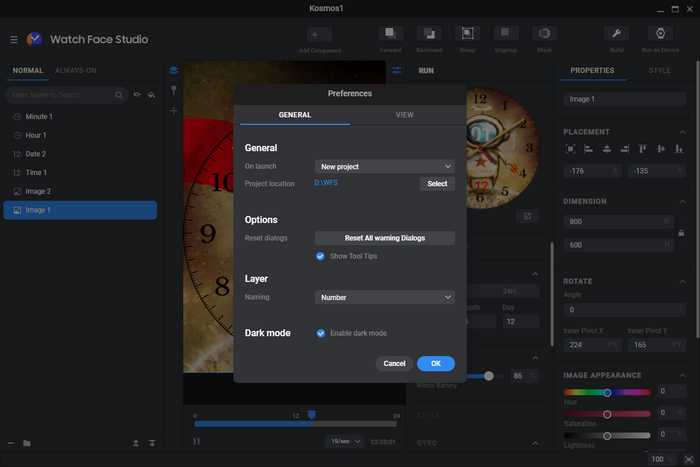Open the Layer Naming dropdown
The height and width of the screenshot is (467, 700).
tap(384, 297)
